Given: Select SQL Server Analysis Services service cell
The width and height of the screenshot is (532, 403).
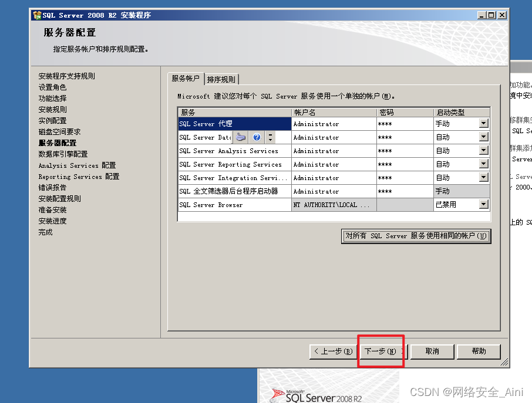Looking at the screenshot, I should point(234,151).
